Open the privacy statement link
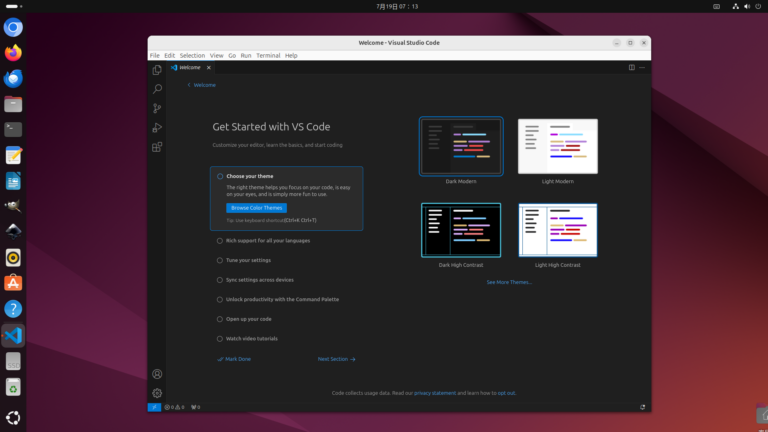This screenshot has height=432, width=768. 435,393
